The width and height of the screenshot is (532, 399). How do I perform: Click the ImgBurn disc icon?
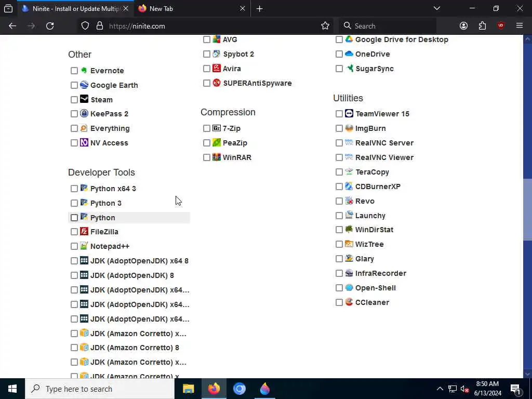[349, 128]
